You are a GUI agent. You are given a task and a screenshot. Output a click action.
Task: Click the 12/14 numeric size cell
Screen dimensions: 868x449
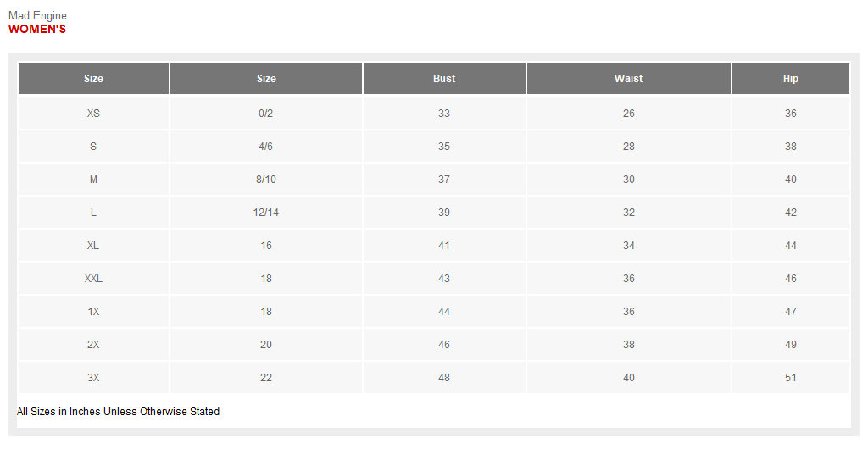tap(266, 213)
